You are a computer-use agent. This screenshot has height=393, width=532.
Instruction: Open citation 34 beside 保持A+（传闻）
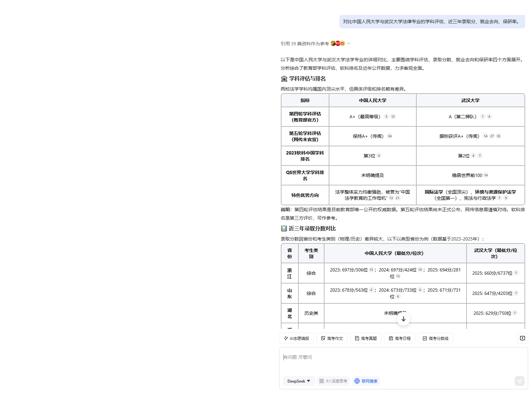390,136
